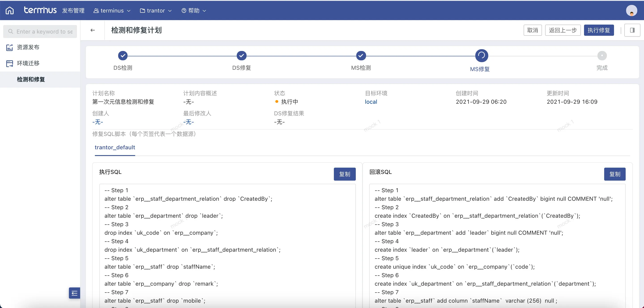
Task: Click the user icon beside terminus
Action: 96,11
